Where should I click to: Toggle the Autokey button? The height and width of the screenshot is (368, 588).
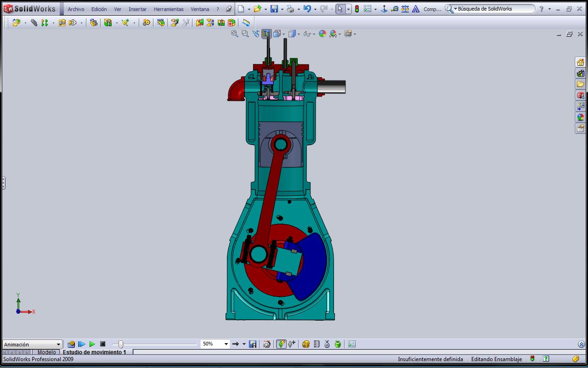pyautogui.click(x=281, y=344)
